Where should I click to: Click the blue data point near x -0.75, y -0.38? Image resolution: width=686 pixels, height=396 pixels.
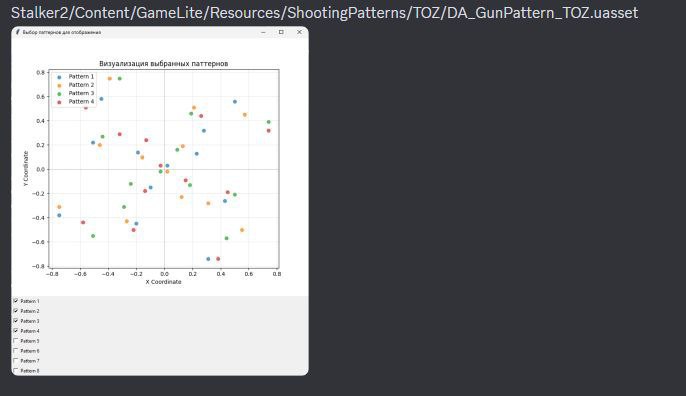coord(60,215)
